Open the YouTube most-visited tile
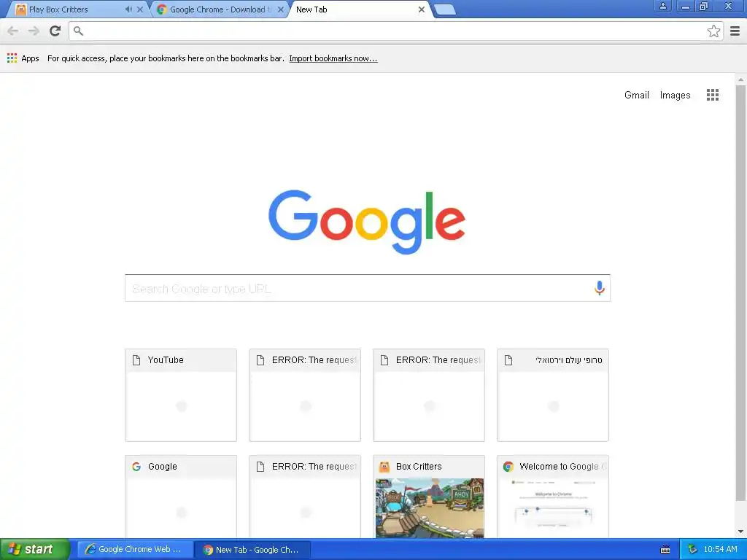Image resolution: width=747 pixels, height=560 pixels. point(181,394)
